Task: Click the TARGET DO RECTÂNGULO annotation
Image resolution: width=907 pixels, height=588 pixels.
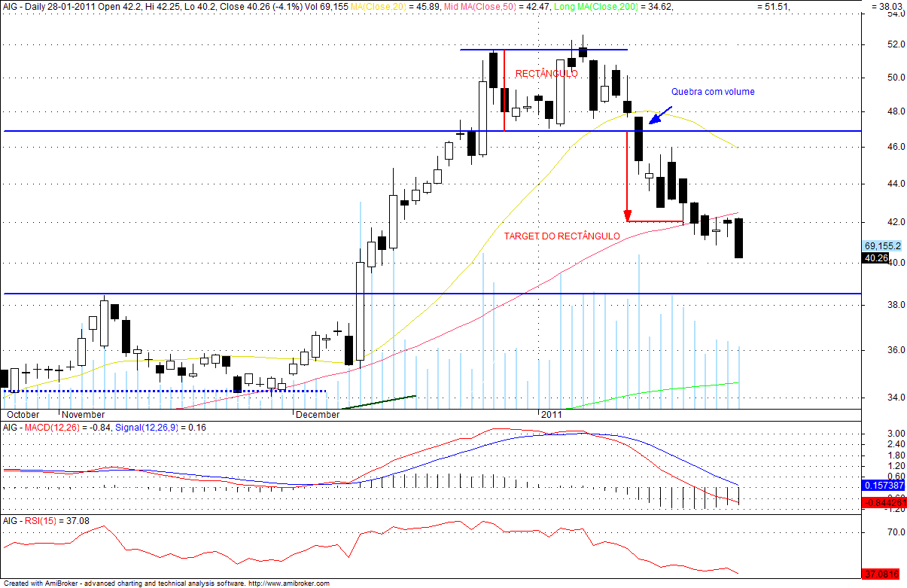Action: (x=562, y=236)
